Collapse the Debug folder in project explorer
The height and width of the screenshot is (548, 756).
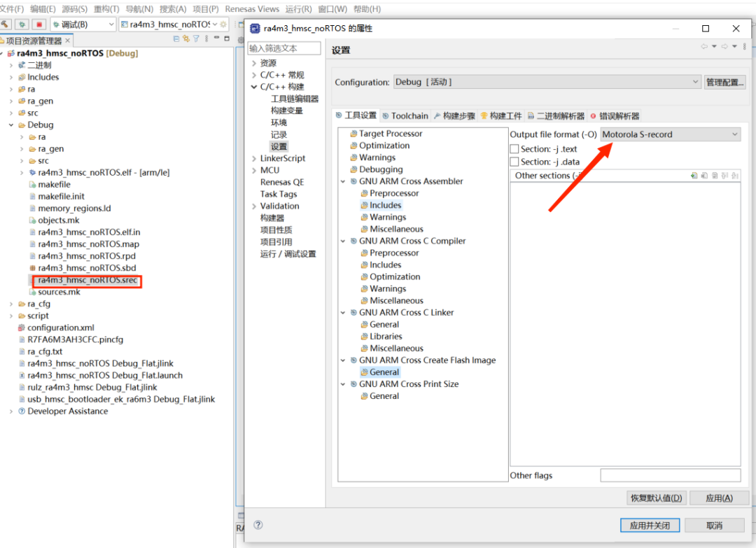pos(10,125)
